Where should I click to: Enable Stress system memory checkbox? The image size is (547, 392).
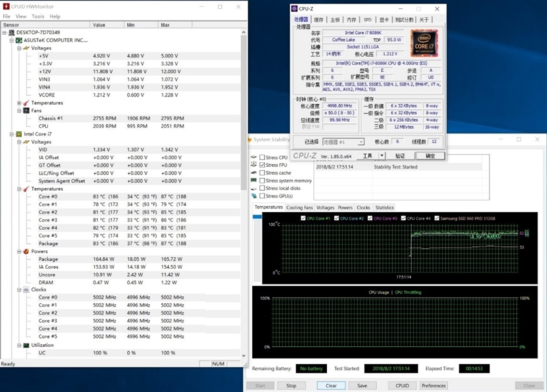click(x=263, y=181)
